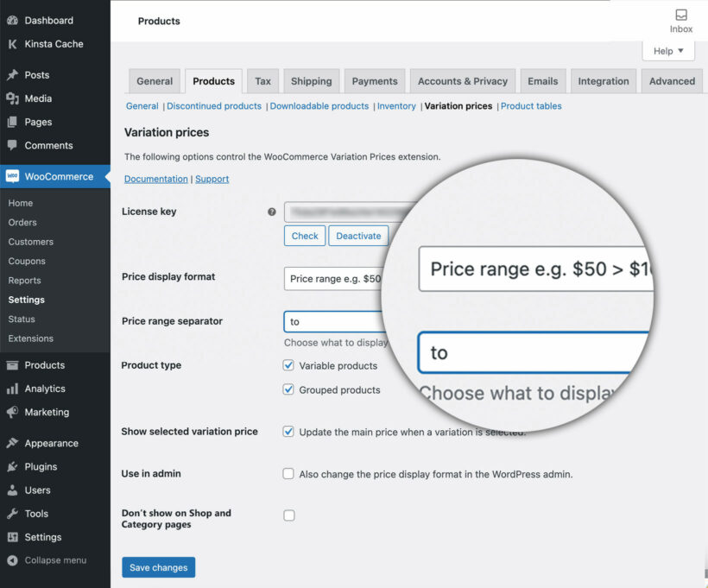Image resolution: width=708 pixels, height=588 pixels.
Task: Open the General sub-section link
Action: pos(142,106)
